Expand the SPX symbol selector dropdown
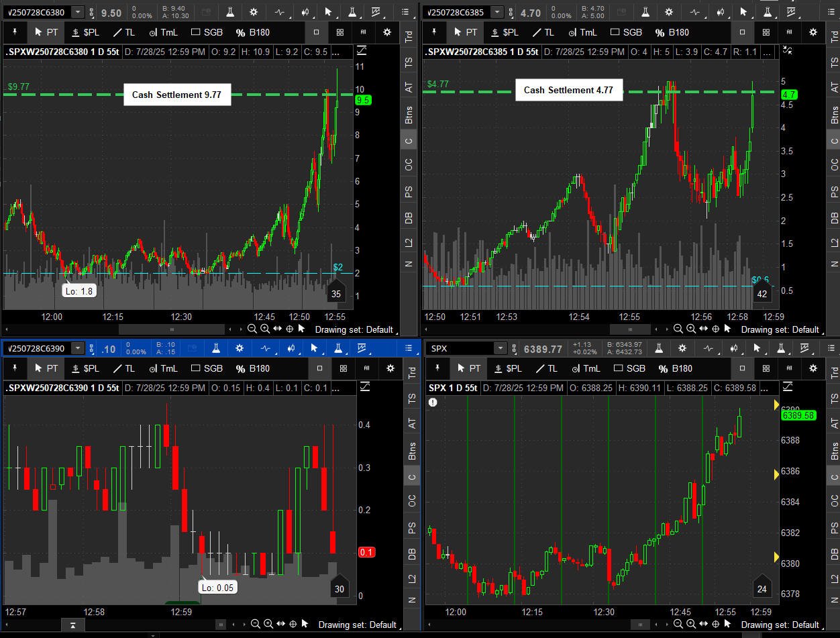 (x=500, y=348)
